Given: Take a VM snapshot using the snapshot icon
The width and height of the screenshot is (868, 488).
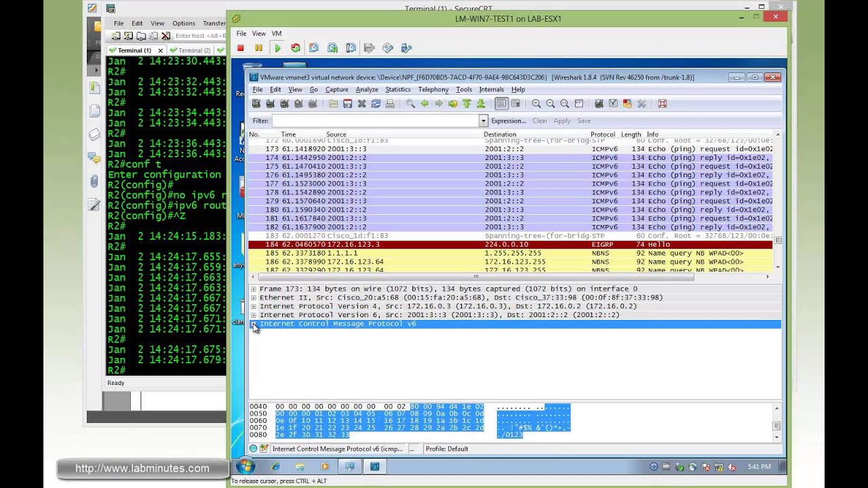Looking at the screenshot, I should 314,48.
